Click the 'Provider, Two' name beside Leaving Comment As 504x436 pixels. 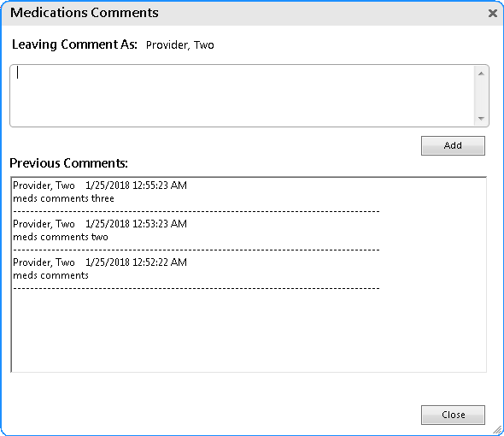(179, 45)
